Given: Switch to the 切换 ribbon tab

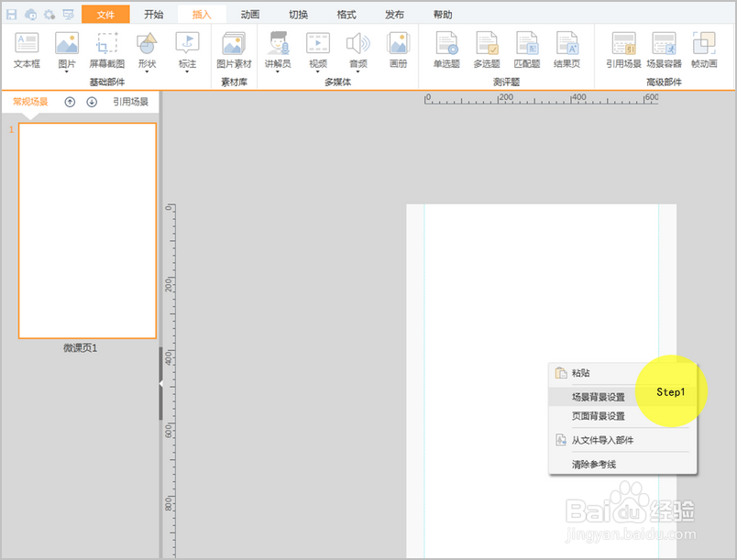Looking at the screenshot, I should 298,15.
